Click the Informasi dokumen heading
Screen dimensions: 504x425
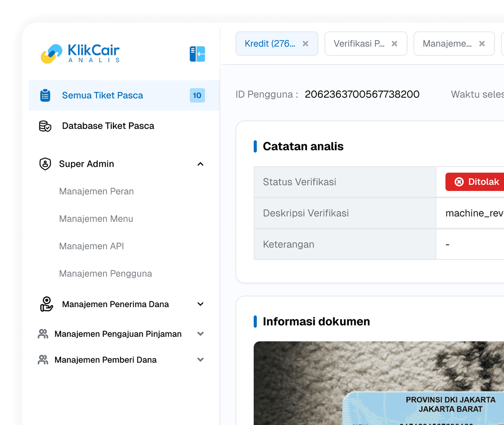(316, 321)
